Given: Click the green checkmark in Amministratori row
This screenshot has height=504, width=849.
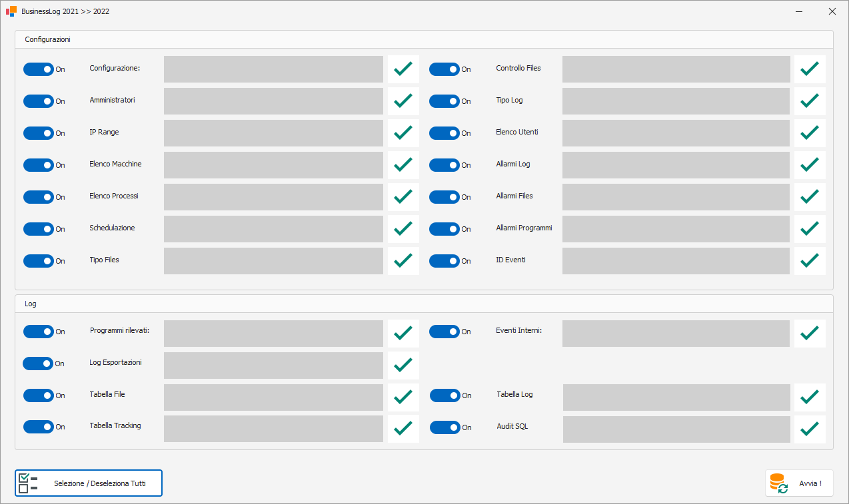Looking at the screenshot, I should click(403, 101).
